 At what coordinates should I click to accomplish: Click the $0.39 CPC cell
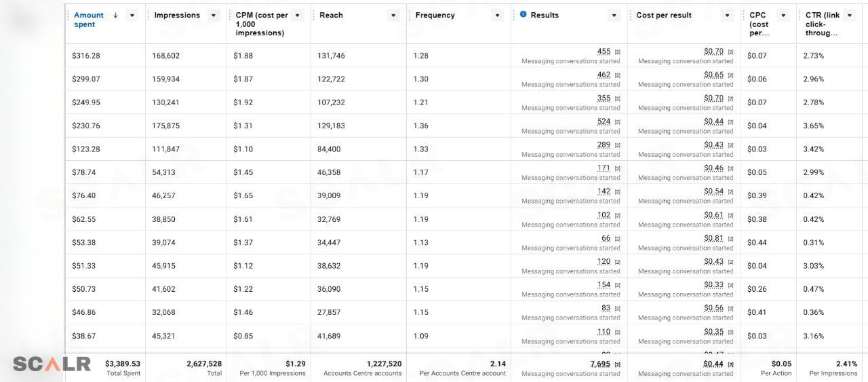[757, 195]
